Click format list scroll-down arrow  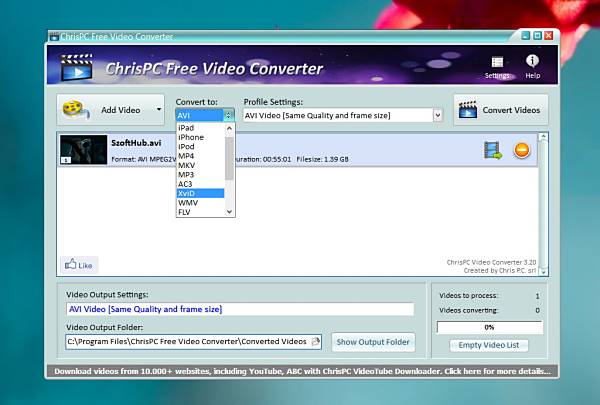[229, 212]
